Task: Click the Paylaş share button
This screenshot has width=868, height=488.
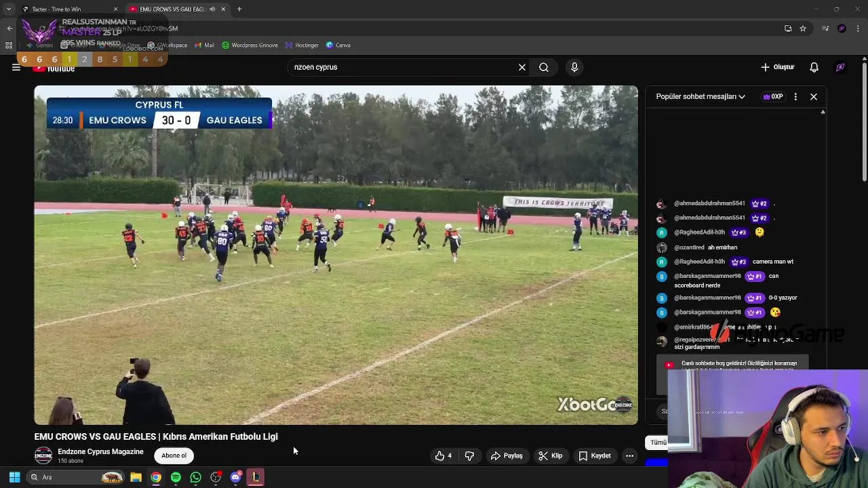Action: click(507, 455)
